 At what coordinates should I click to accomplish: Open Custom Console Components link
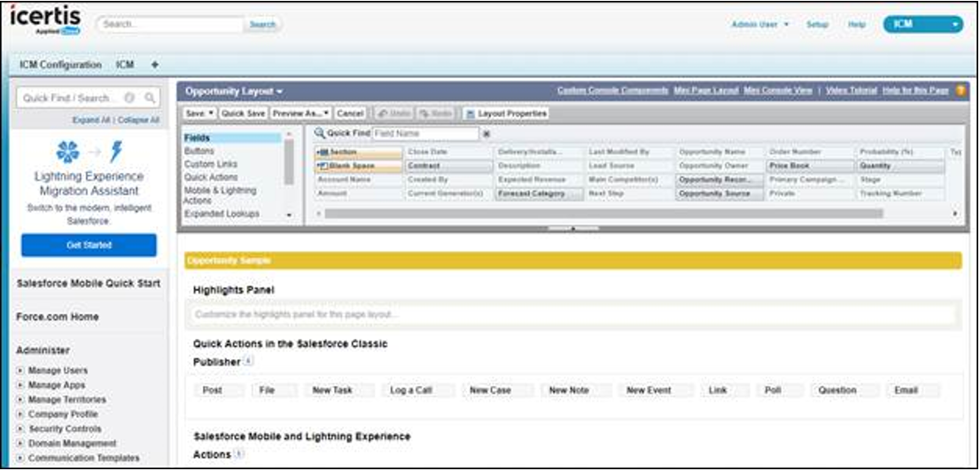pyautogui.click(x=612, y=90)
